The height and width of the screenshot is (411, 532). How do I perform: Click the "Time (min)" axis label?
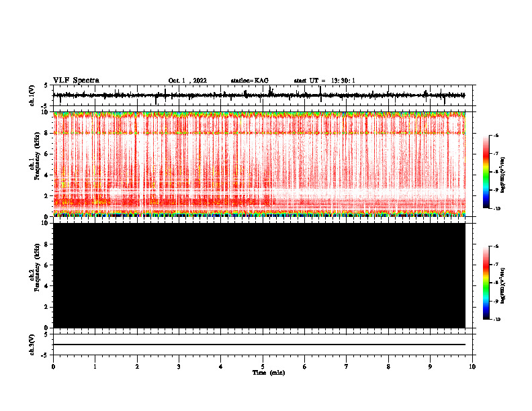[269, 373]
